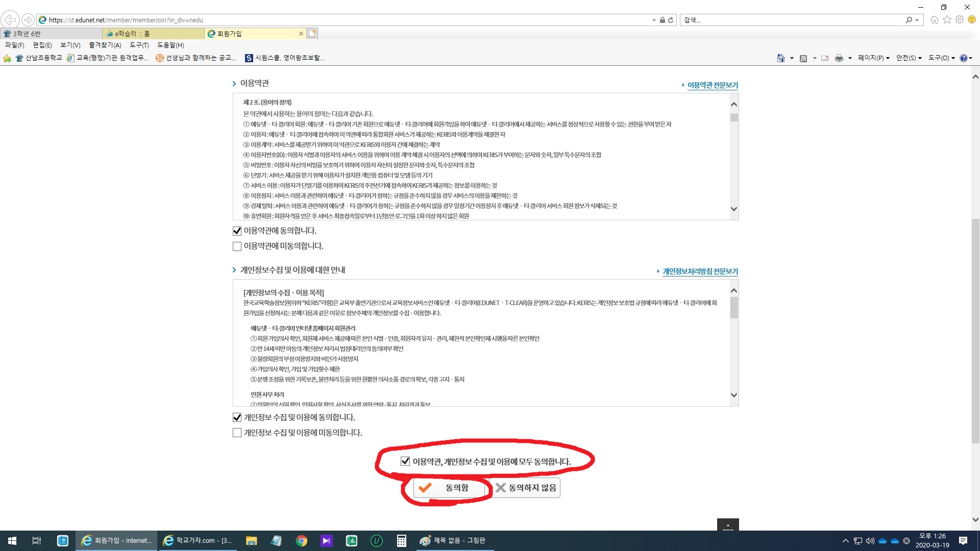Open the 즐겨찾기(A) menu
This screenshot has height=551, width=980.
(105, 45)
